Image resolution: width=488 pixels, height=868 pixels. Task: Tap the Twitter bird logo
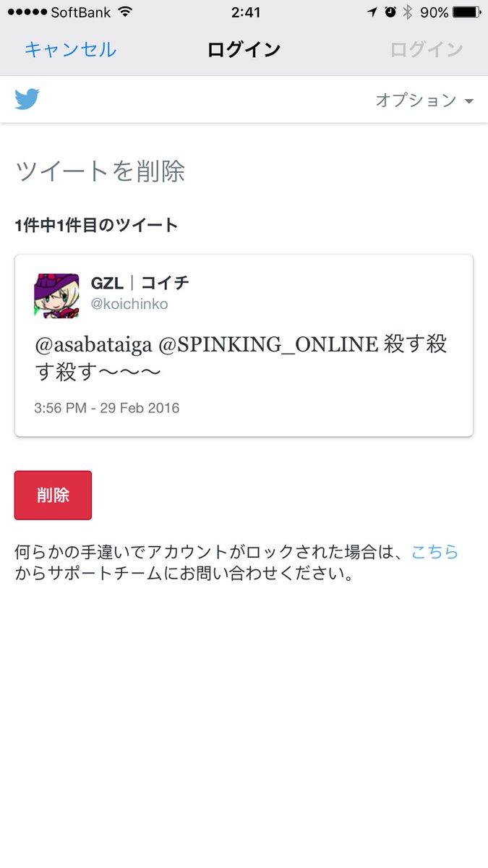click(x=27, y=99)
